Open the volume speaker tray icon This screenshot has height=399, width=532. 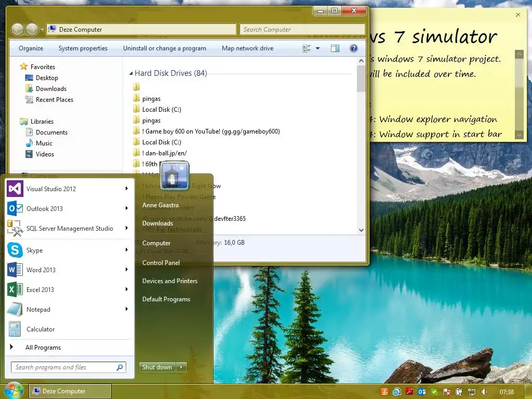click(x=484, y=392)
